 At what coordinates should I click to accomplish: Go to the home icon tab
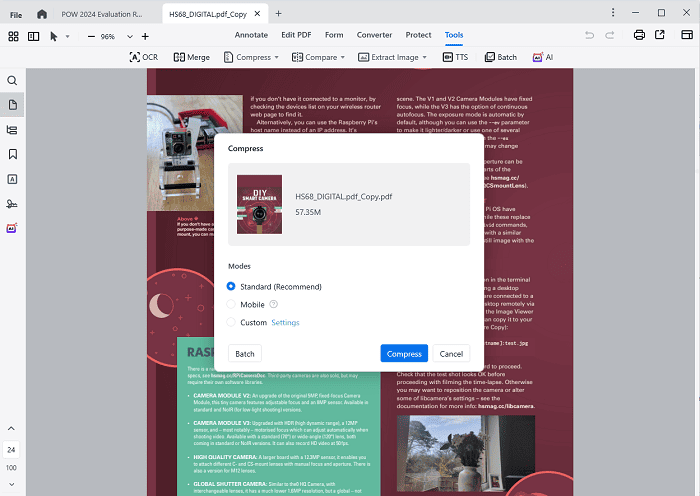(41, 14)
